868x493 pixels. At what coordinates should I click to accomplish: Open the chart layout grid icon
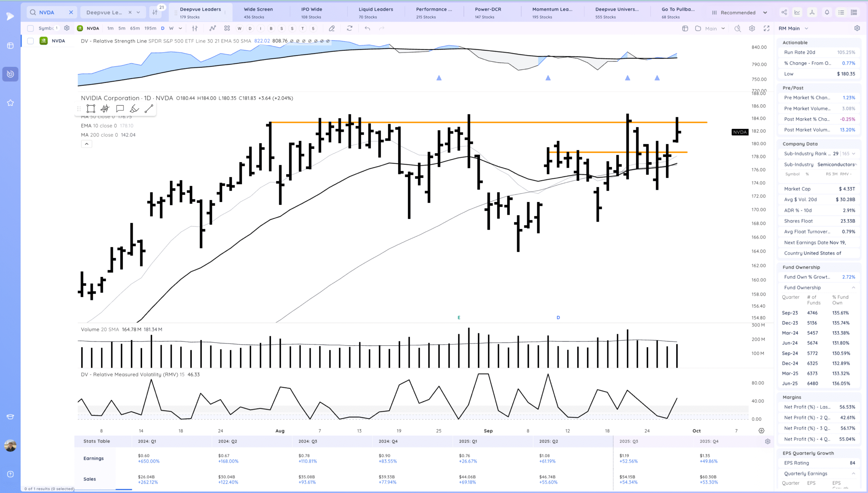tap(227, 28)
